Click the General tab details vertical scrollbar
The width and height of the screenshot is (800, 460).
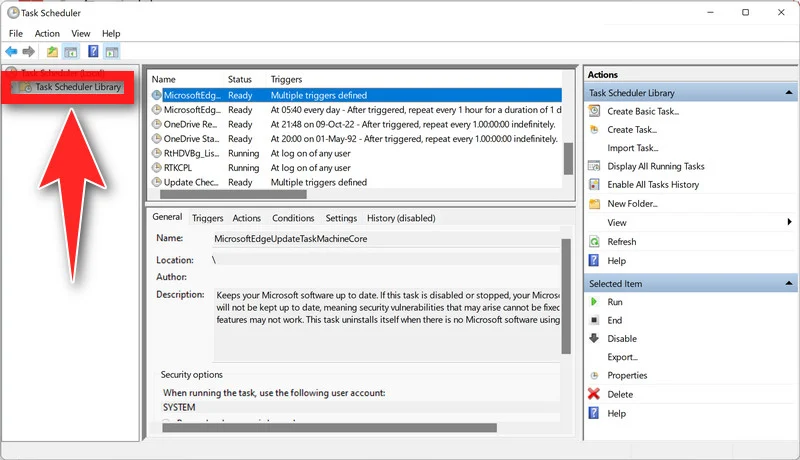tap(566, 296)
